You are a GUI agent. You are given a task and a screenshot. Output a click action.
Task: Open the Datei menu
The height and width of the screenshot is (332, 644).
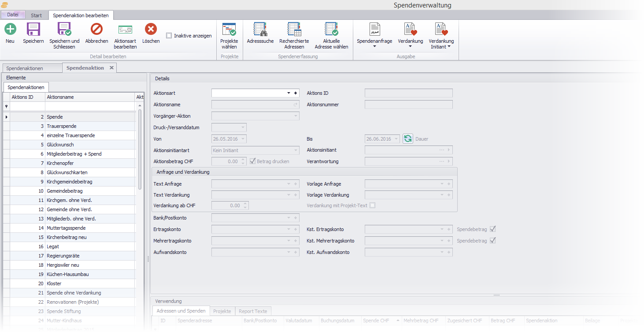tap(13, 15)
